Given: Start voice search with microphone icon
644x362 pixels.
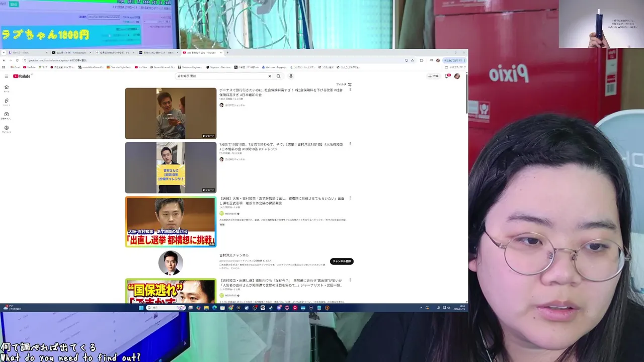Looking at the screenshot, I should (291, 76).
